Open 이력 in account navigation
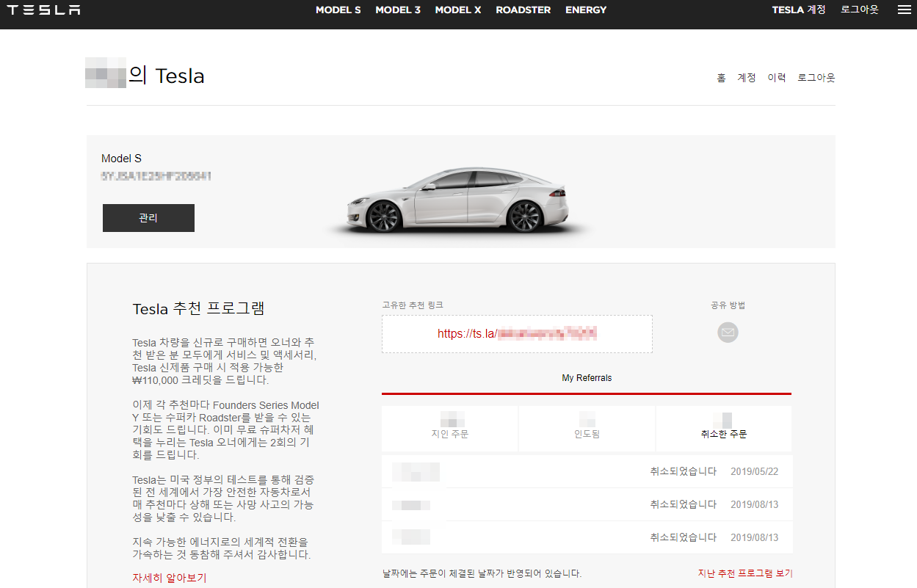This screenshot has width=917, height=588. 777,78
